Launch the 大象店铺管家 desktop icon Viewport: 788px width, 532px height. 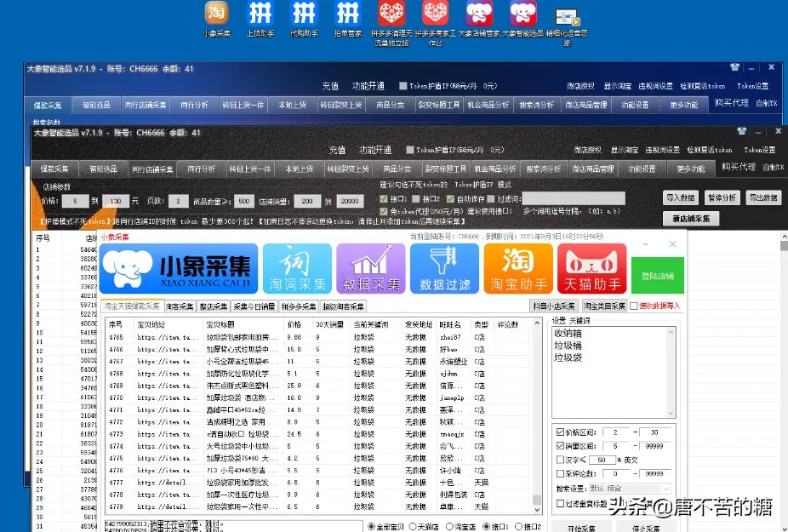pos(479,19)
